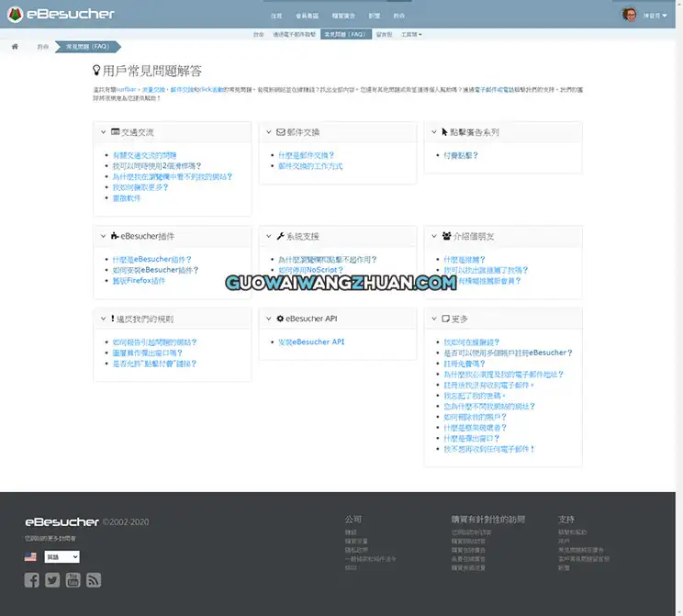Open link 什麼是推薦?
Screen dimensions: 683x616
click(x=464, y=260)
